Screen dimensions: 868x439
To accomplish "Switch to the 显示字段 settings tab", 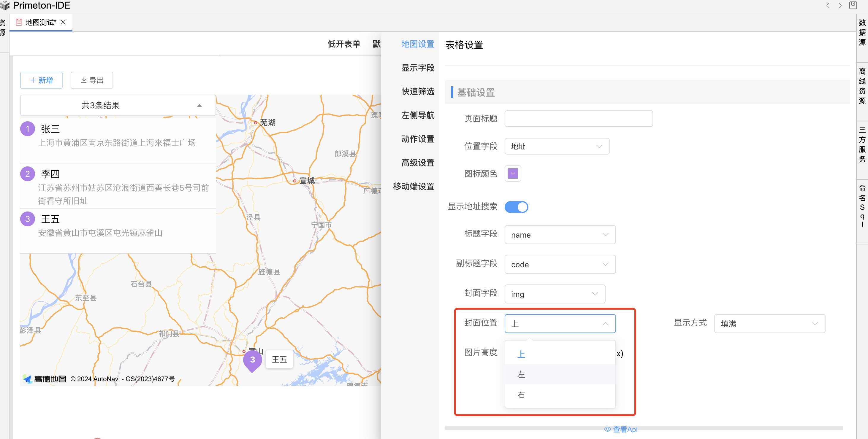I will click(417, 68).
